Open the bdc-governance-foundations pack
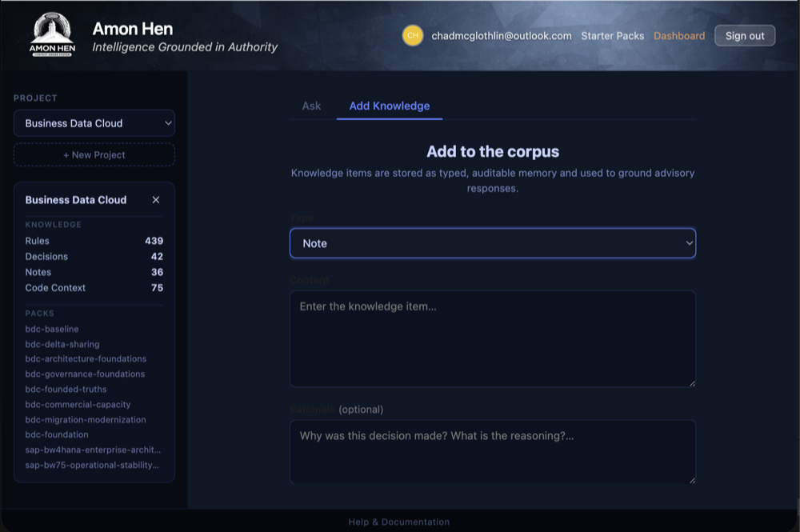Viewport: 800px width, 532px height. (84, 374)
